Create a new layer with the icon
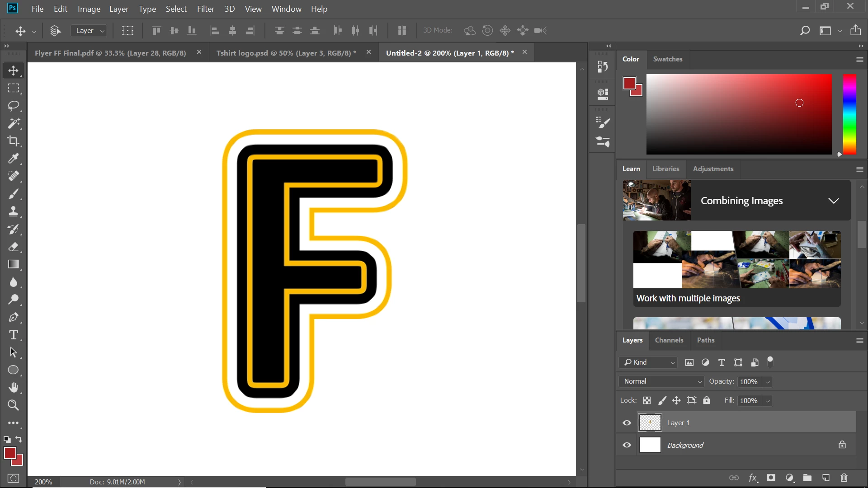This screenshot has width=868, height=488. pos(826,478)
